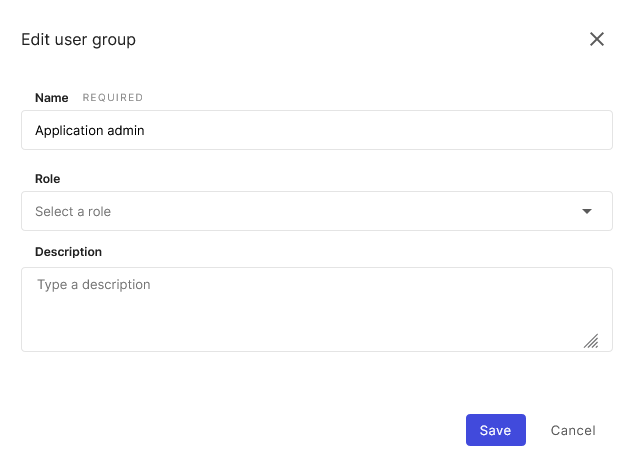
Task: Click the Role field label
Action: click(48, 179)
